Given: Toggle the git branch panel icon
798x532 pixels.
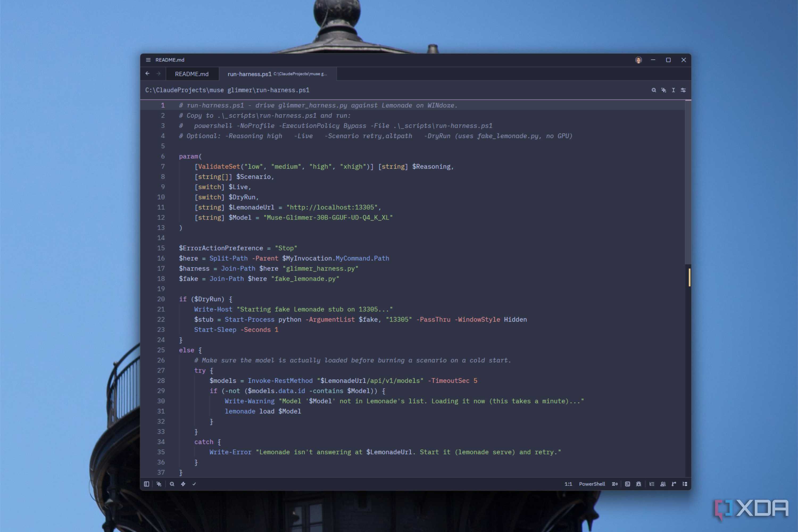Looking at the screenshot, I should (x=674, y=484).
